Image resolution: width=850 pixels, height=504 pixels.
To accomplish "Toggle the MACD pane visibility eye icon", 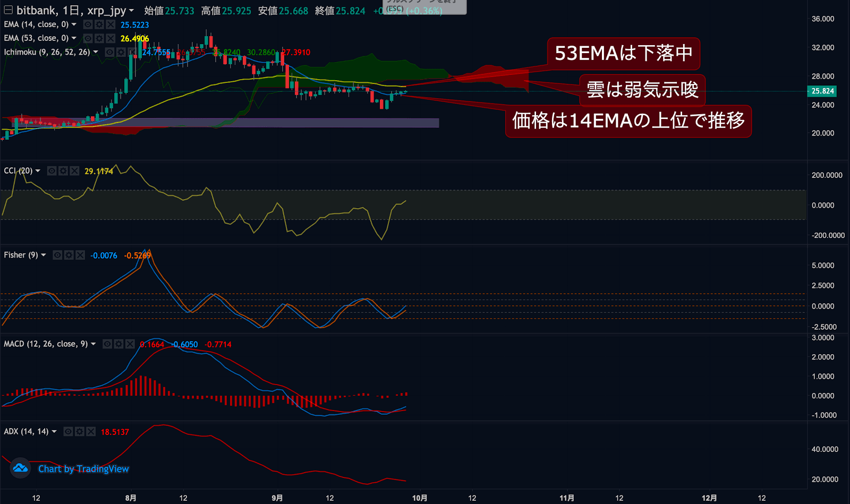I will [107, 344].
